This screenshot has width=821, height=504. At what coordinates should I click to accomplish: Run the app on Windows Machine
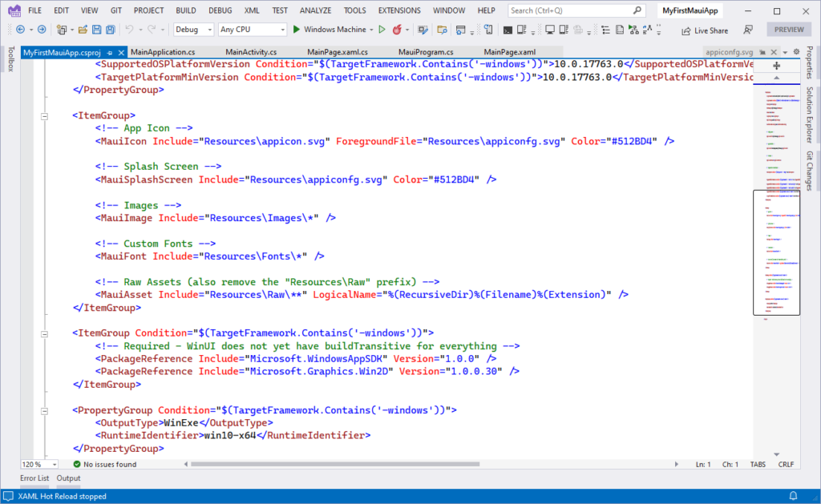tap(329, 30)
